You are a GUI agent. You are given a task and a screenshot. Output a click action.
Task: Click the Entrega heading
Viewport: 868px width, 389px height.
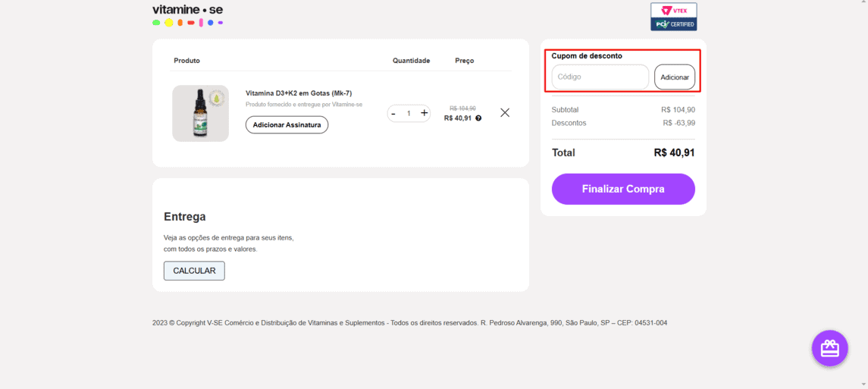(185, 217)
